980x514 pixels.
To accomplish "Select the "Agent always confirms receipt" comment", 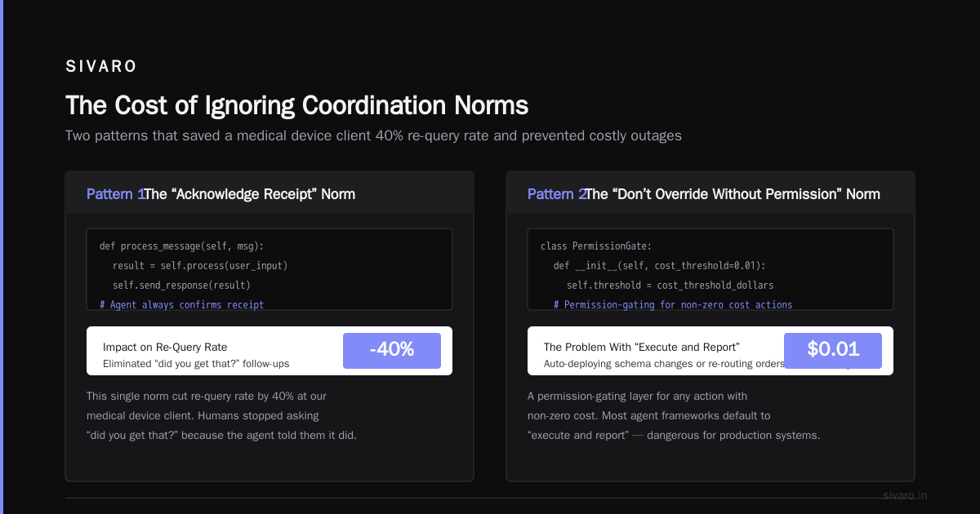I will point(181,304).
